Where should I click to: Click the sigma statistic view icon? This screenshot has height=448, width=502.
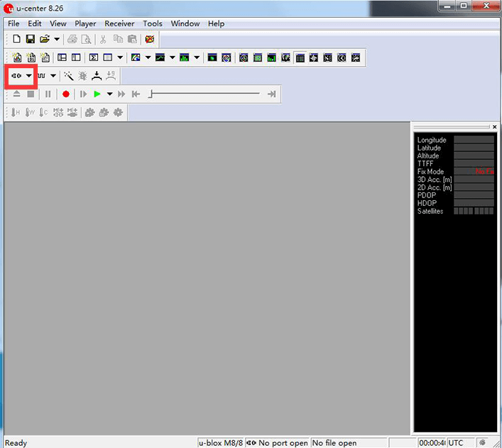tap(94, 58)
